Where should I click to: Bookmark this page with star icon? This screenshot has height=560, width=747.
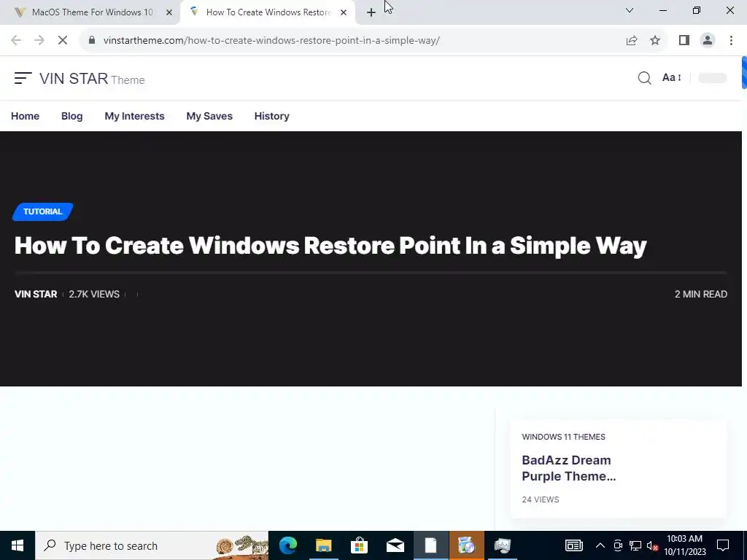tap(655, 41)
